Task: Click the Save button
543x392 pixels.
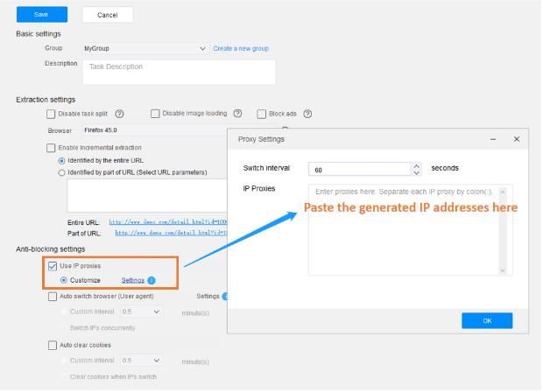Action: point(42,15)
